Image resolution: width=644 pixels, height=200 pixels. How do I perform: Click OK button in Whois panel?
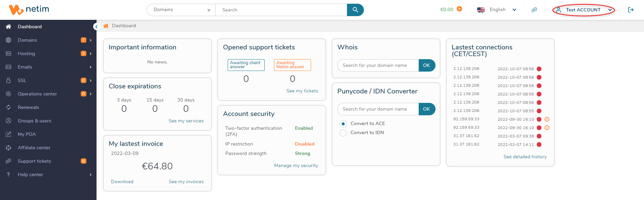427,65
